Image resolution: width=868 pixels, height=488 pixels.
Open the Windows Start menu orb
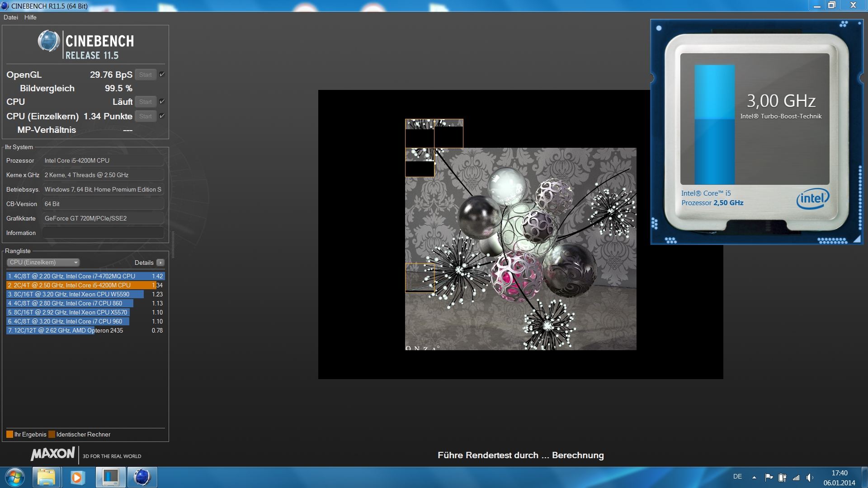pyautogui.click(x=14, y=477)
